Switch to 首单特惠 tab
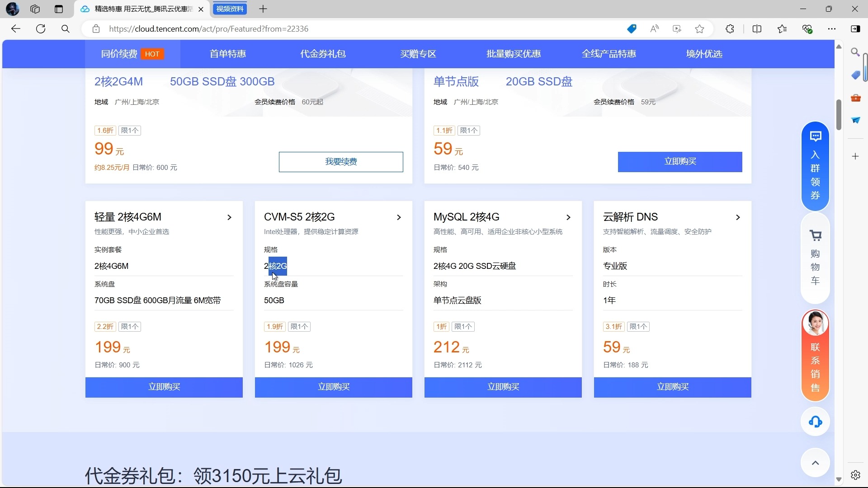This screenshot has width=868, height=488. 227,54
